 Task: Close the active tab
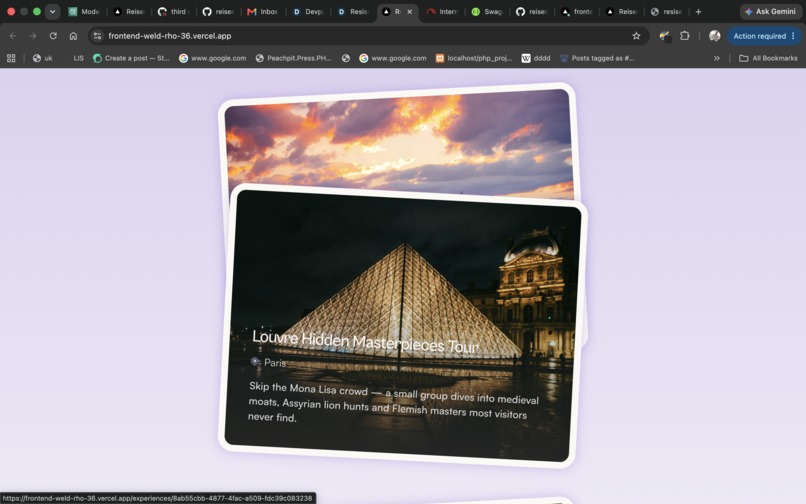click(410, 11)
